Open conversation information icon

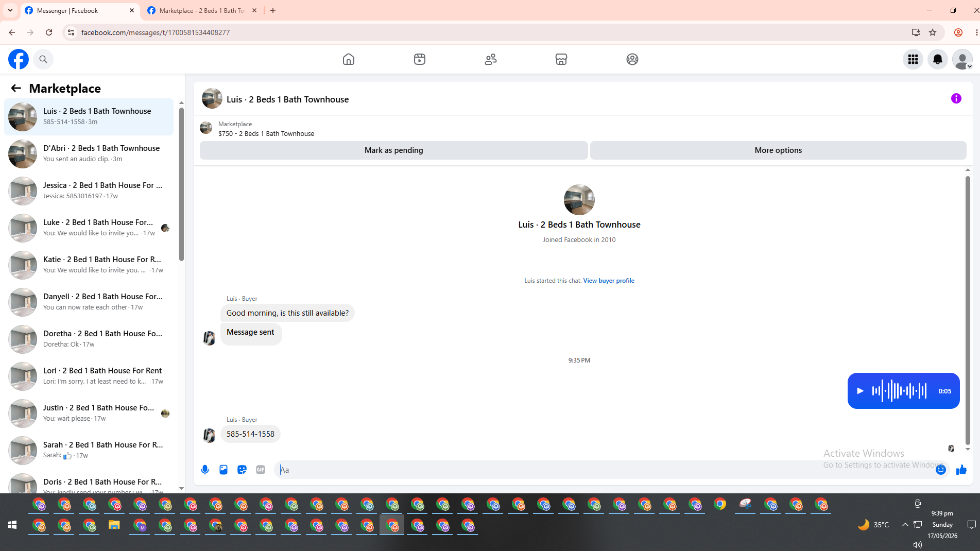tap(956, 98)
